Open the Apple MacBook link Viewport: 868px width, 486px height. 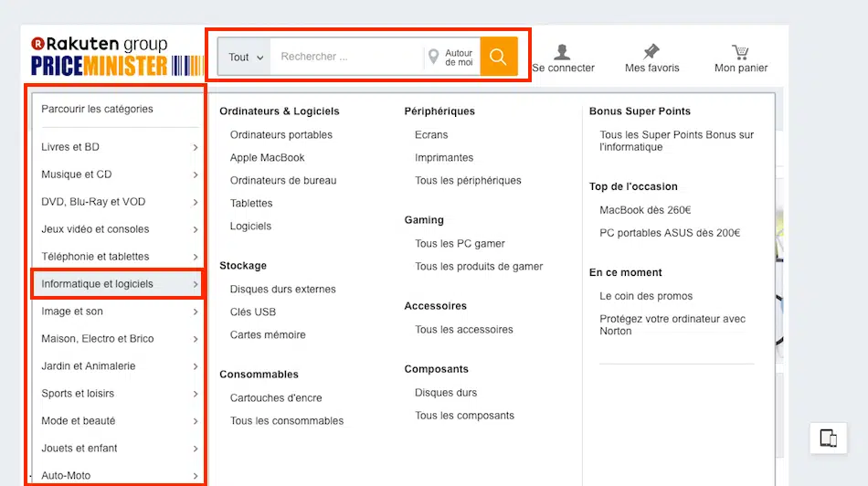tap(268, 158)
